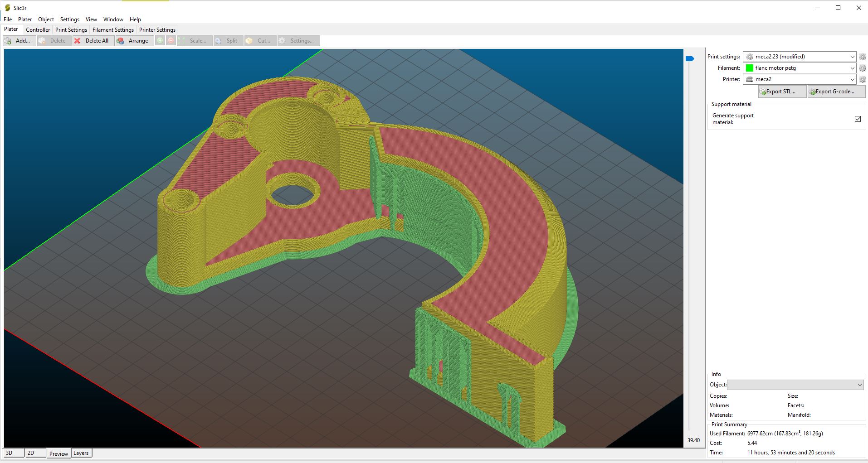
Task: Switch to the Layers view tab
Action: (81, 453)
